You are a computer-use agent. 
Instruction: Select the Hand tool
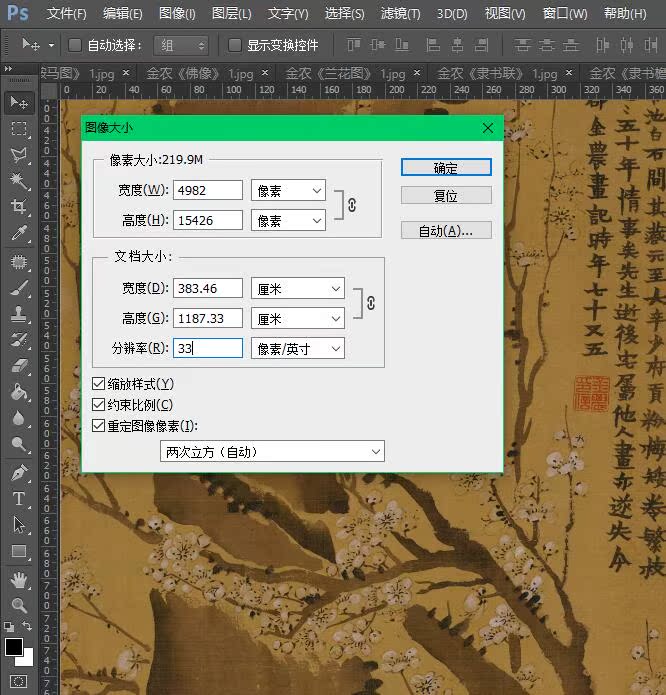[x=19, y=580]
